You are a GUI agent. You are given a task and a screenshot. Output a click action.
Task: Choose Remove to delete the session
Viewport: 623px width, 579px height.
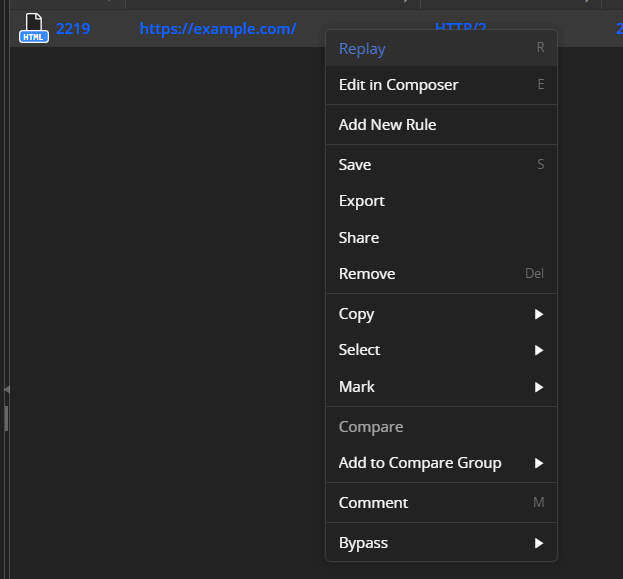(441, 274)
